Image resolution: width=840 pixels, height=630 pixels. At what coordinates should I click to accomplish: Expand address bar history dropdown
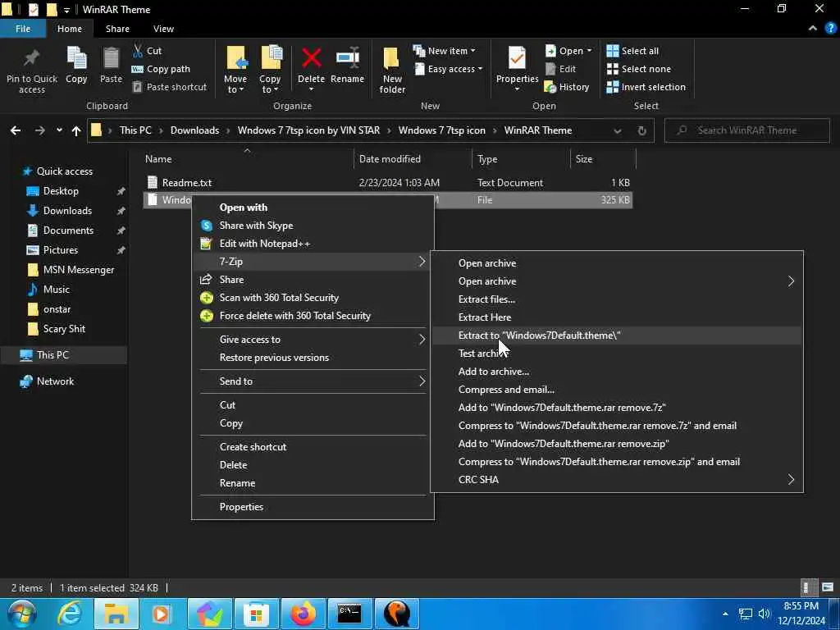(x=617, y=130)
